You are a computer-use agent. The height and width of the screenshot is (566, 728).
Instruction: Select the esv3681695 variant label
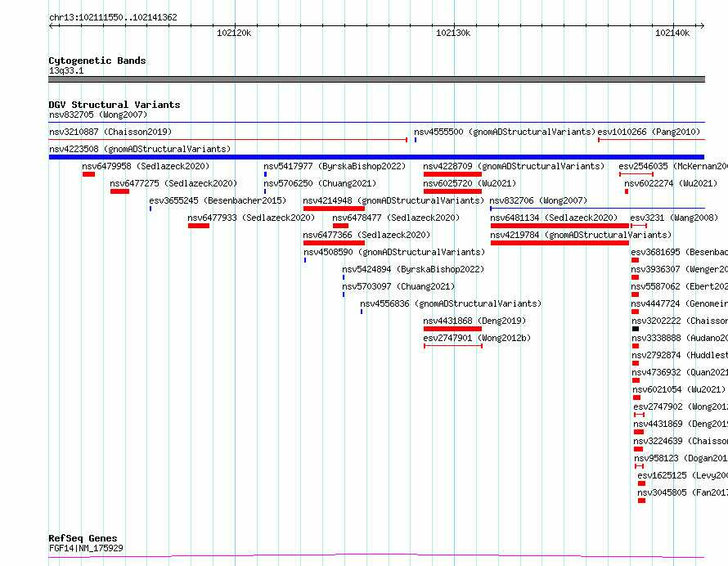click(x=679, y=252)
